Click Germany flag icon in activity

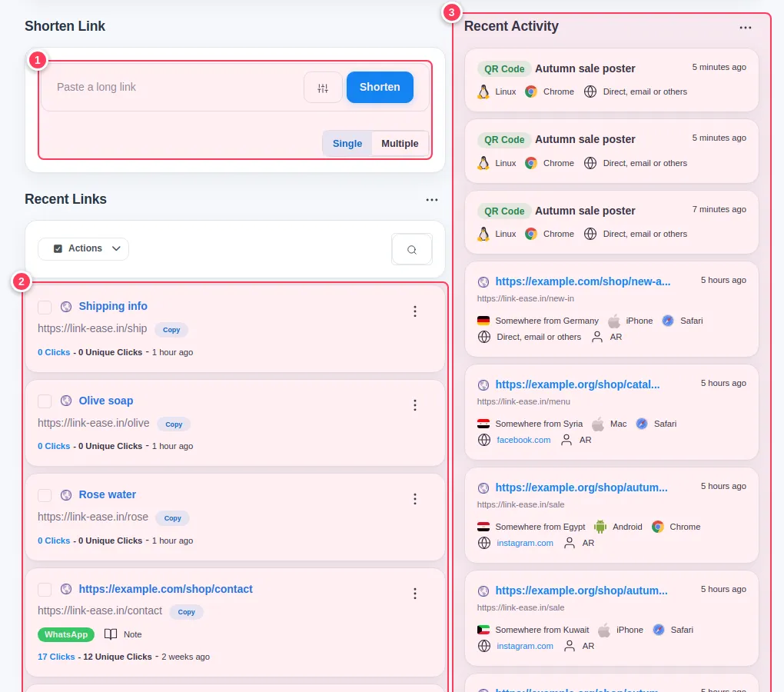[x=483, y=321]
